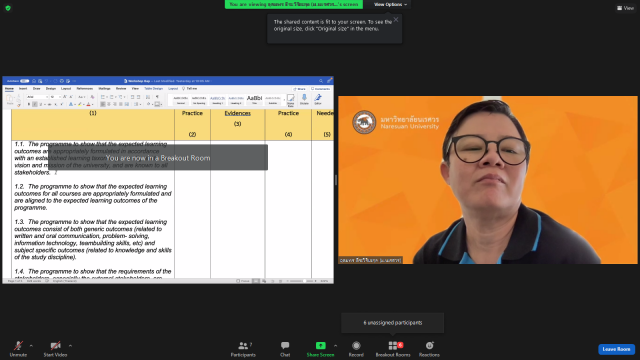Viewport: 640px width, 360px height.
Task: Click the Save icon in Word title bar
Action: coord(40,81)
